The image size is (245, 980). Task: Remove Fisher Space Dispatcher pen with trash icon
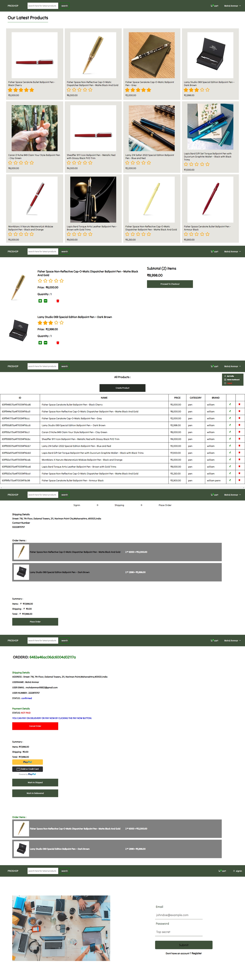(58, 301)
